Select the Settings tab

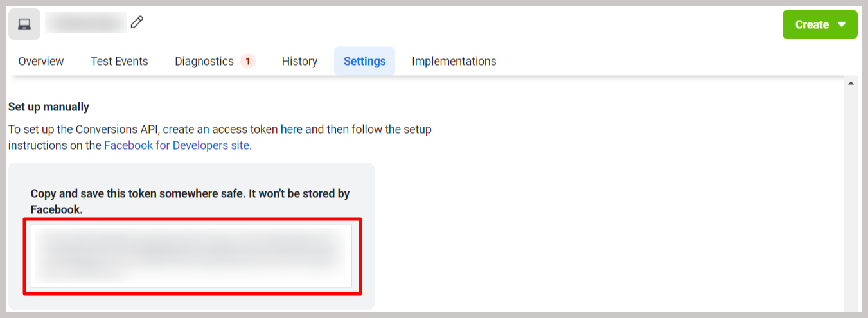tap(364, 61)
